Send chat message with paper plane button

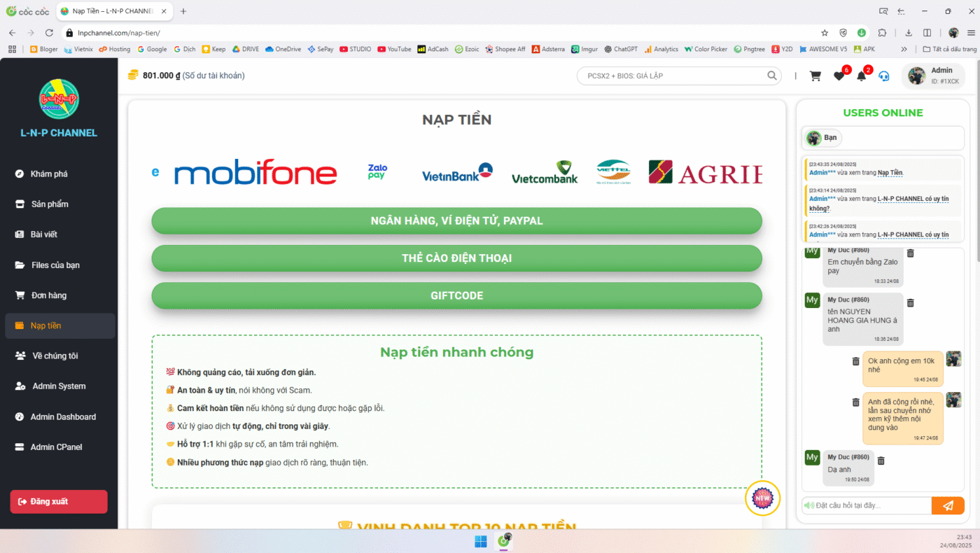coord(948,505)
